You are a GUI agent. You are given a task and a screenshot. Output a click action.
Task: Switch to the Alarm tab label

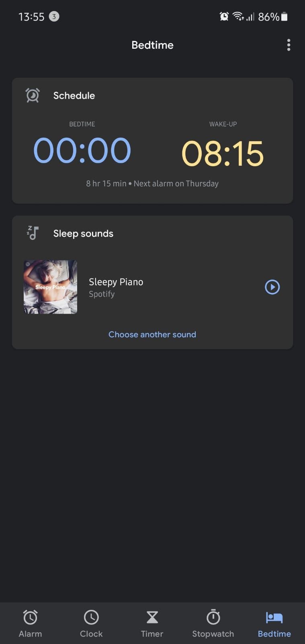[30, 634]
